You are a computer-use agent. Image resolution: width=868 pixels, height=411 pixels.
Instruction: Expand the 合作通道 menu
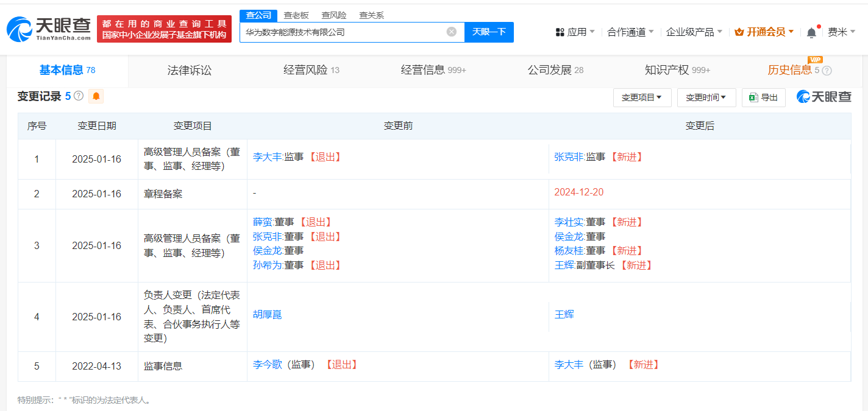click(x=630, y=32)
